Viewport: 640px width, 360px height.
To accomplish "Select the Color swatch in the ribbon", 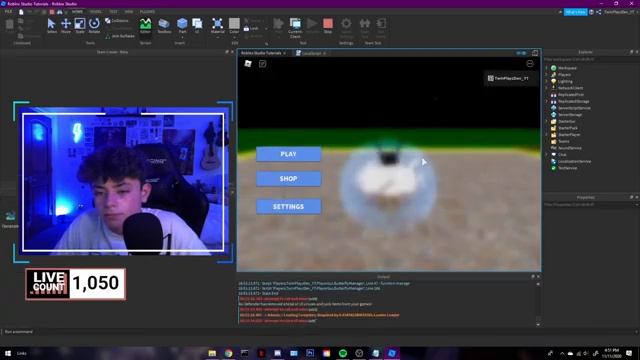I will (x=234, y=23).
